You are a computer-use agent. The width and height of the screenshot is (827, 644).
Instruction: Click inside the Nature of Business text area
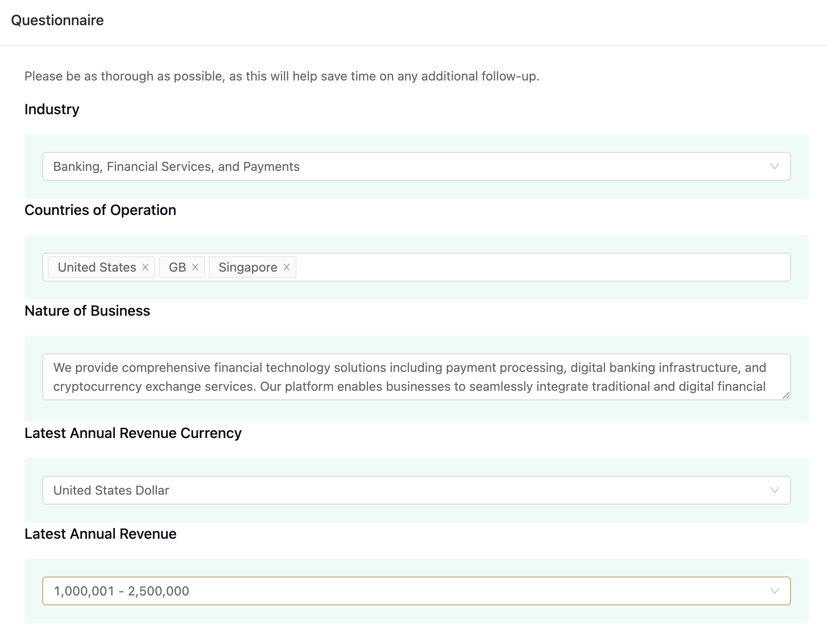(x=416, y=377)
